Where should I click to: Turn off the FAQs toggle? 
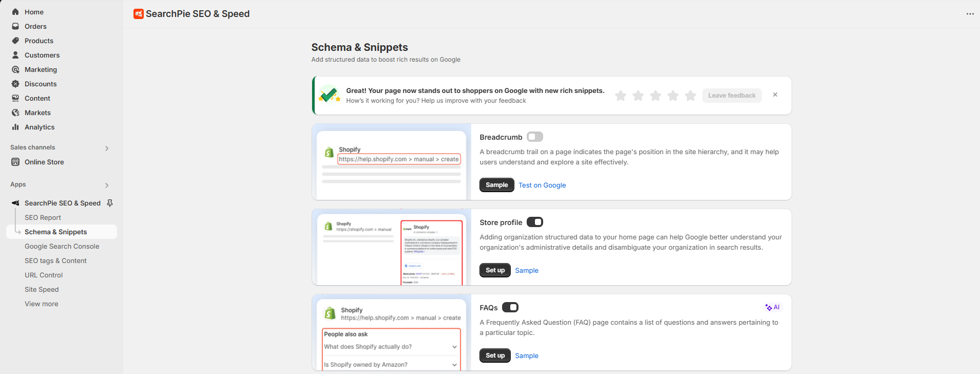[x=510, y=307]
